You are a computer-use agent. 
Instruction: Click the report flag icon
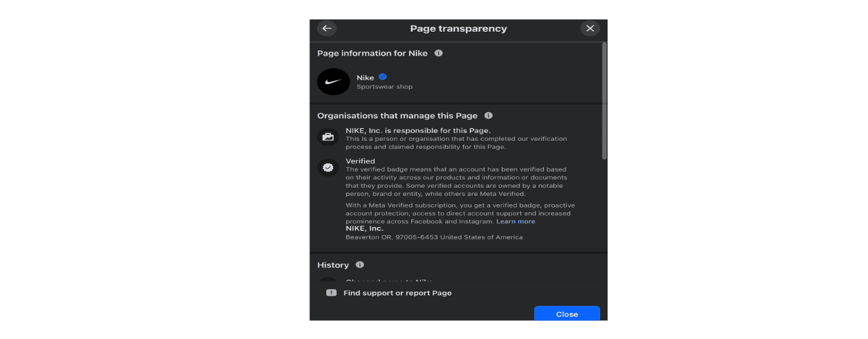pos(331,293)
